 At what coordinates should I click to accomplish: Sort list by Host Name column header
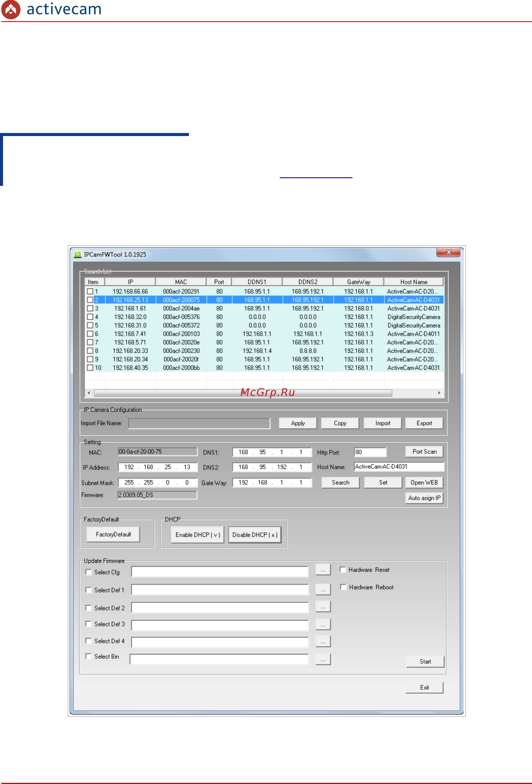[414, 282]
